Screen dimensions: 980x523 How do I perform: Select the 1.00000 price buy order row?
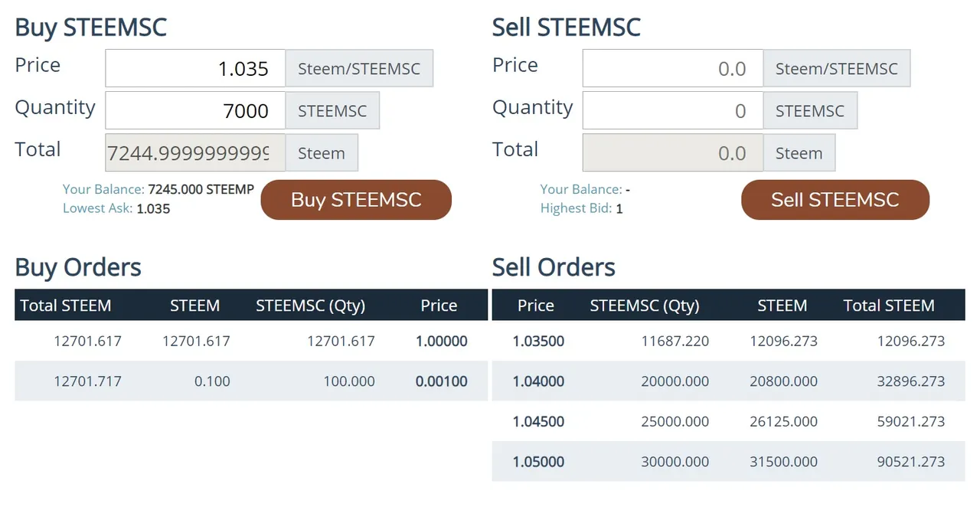click(x=250, y=341)
